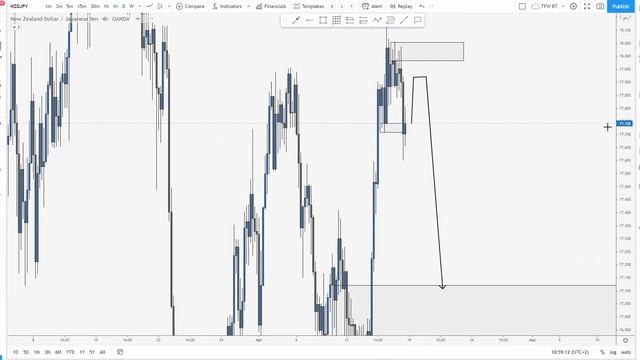The width and height of the screenshot is (640, 360).
Task: Expand the timeframe list dropdown
Action: pos(140,6)
